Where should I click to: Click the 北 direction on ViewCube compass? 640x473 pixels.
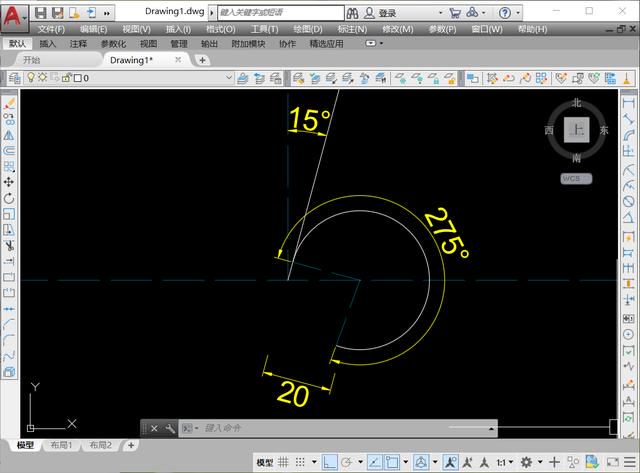[x=576, y=102]
